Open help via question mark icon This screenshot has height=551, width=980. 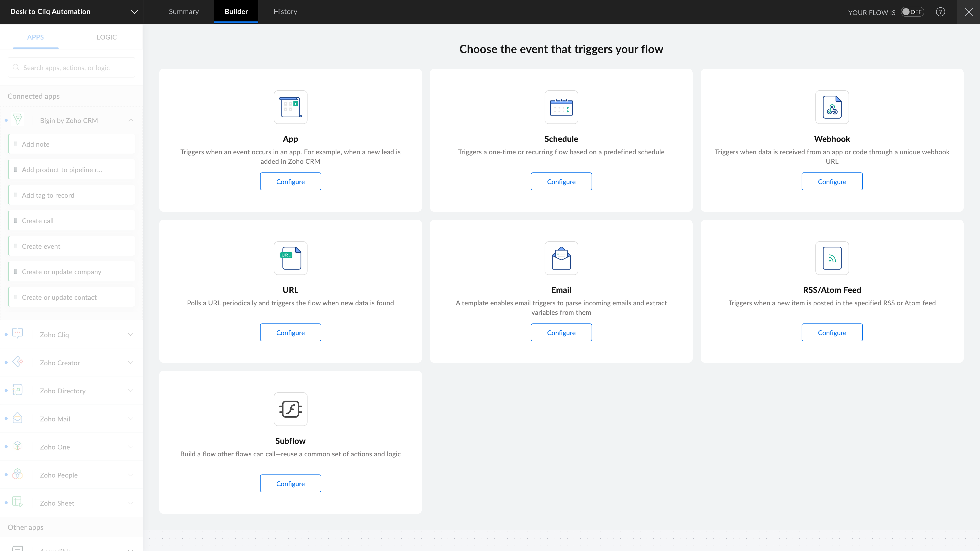pos(940,12)
